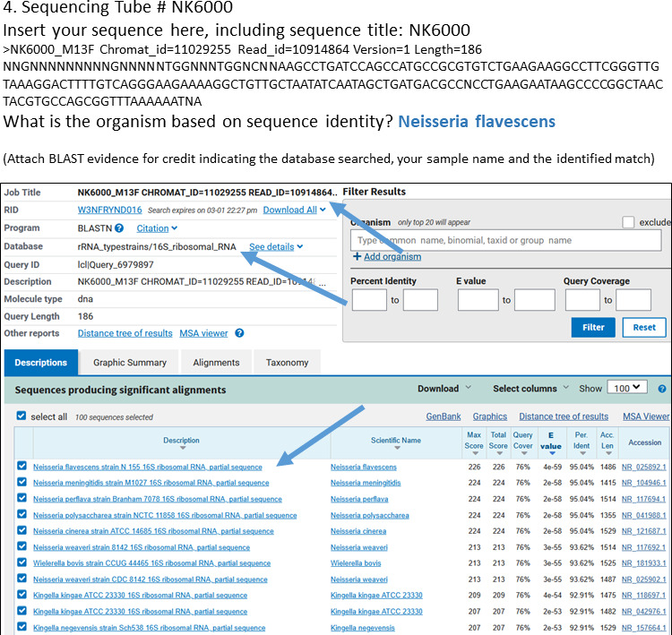This screenshot has width=672, height=635.
Task: Click the help icon next to BLASTN
Action: pos(119,228)
